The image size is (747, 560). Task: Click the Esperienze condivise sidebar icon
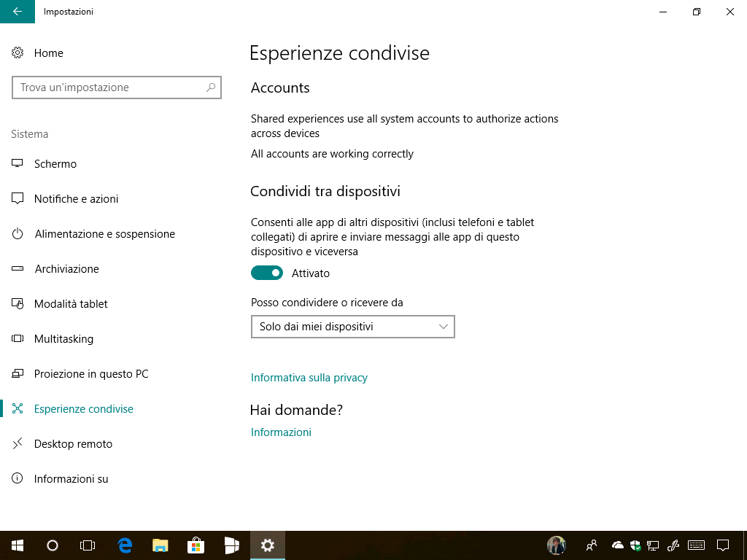coord(18,408)
